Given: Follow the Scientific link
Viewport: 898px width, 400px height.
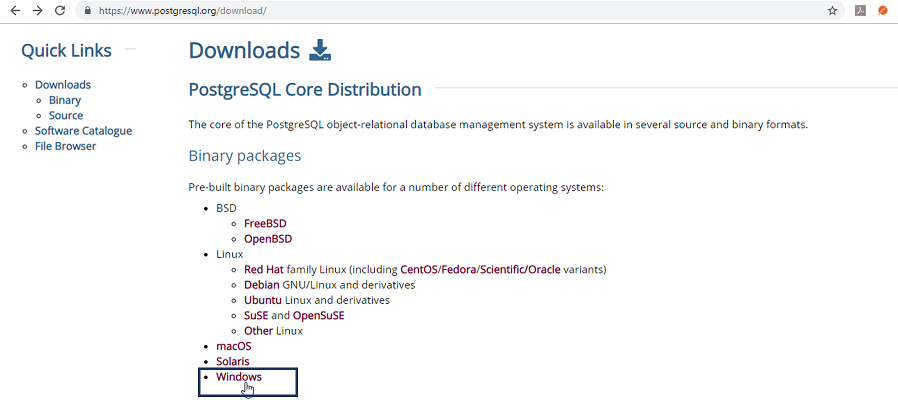Looking at the screenshot, I should coord(502,269).
